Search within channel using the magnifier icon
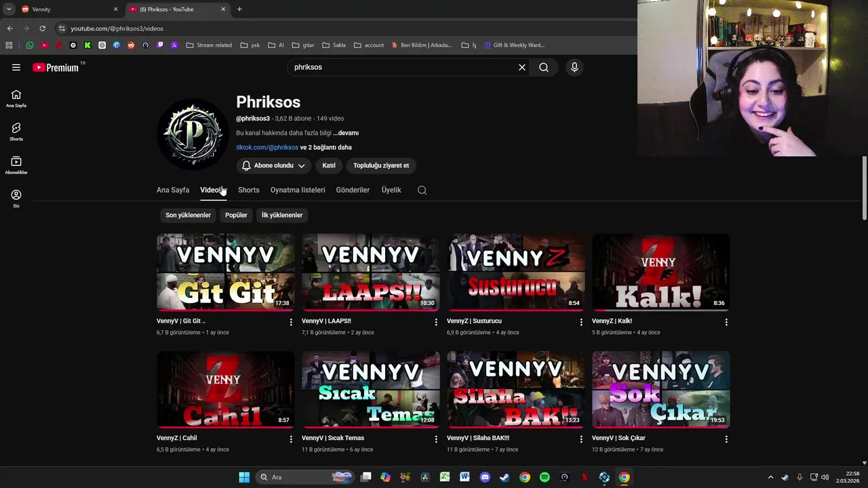 422,190
